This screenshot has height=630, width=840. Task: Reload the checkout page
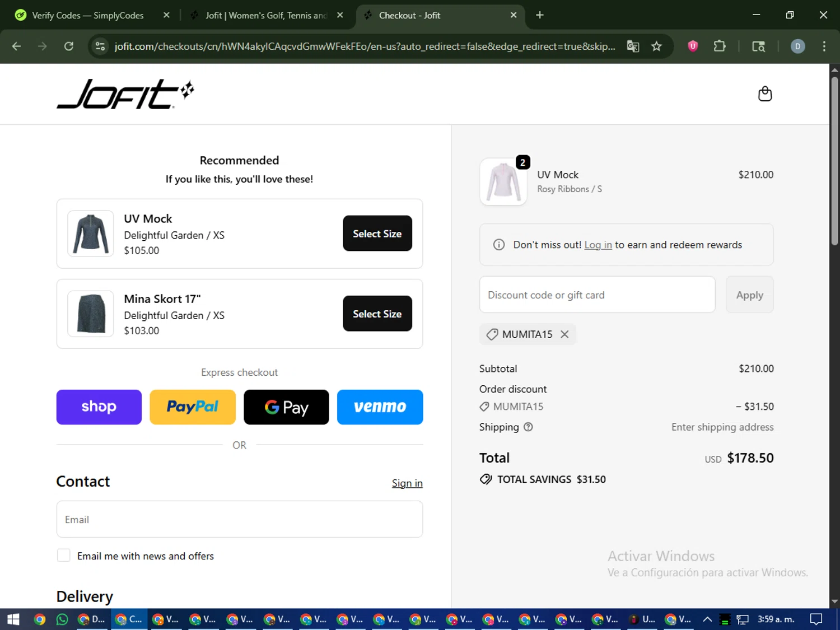pos(69,46)
